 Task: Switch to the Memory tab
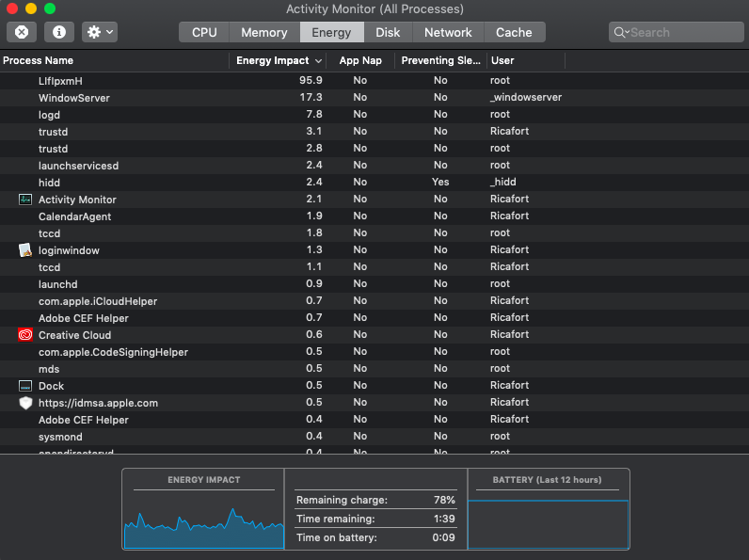pos(263,32)
